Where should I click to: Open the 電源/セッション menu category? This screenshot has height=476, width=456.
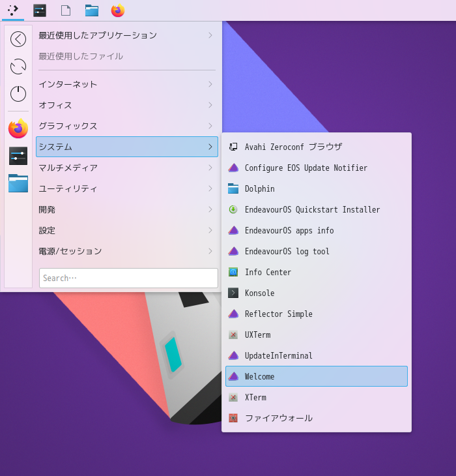pyautogui.click(x=127, y=251)
